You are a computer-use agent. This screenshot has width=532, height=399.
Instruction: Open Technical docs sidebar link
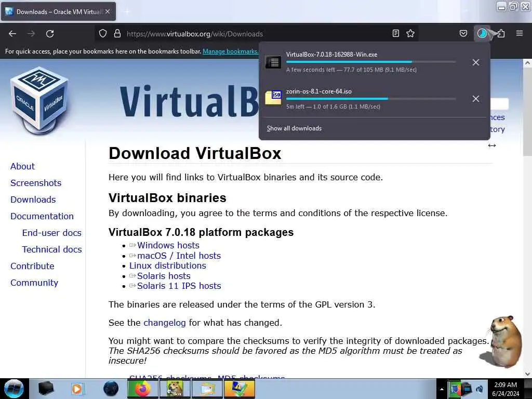pyautogui.click(x=52, y=249)
